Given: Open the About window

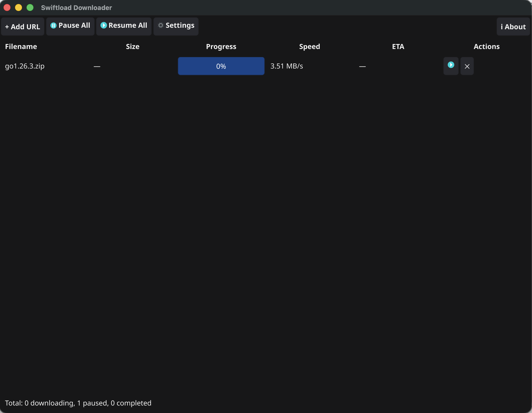Looking at the screenshot, I should [x=513, y=26].
